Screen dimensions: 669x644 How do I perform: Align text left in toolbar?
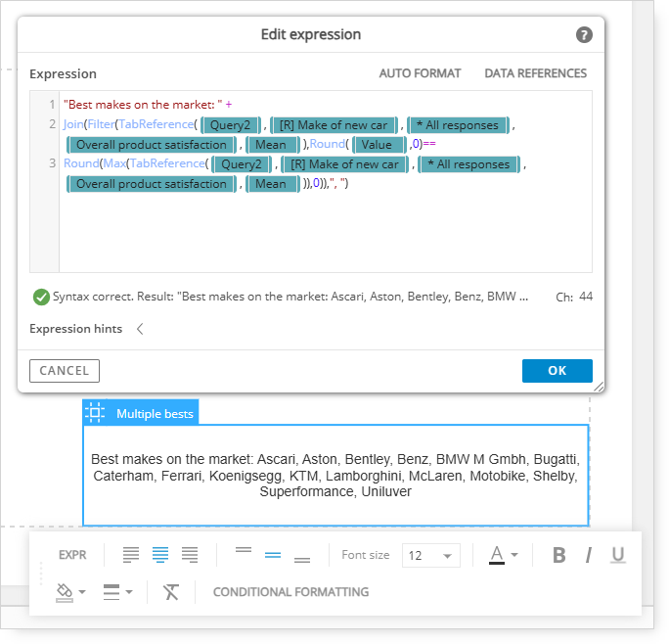(130, 555)
